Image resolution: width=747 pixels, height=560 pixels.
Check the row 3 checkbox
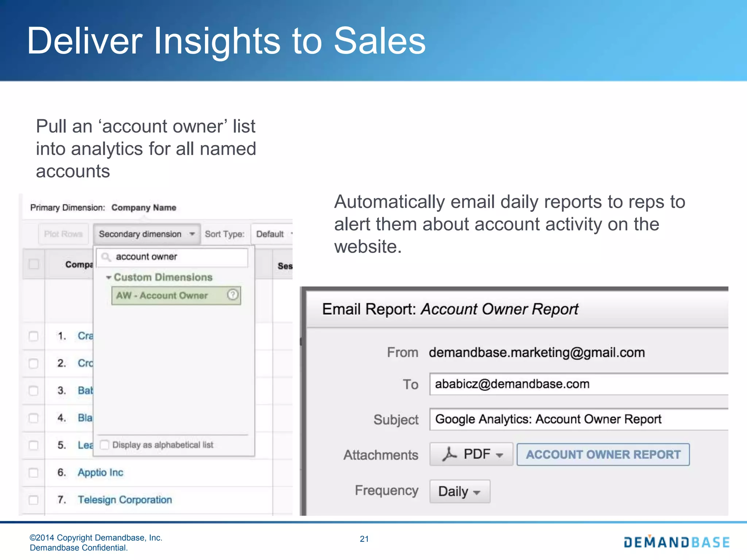click(x=34, y=390)
